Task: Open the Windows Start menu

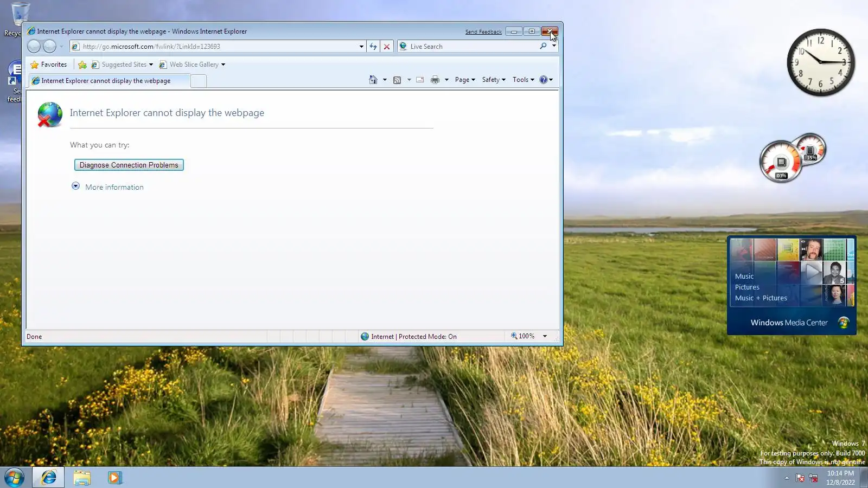Action: click(x=15, y=478)
